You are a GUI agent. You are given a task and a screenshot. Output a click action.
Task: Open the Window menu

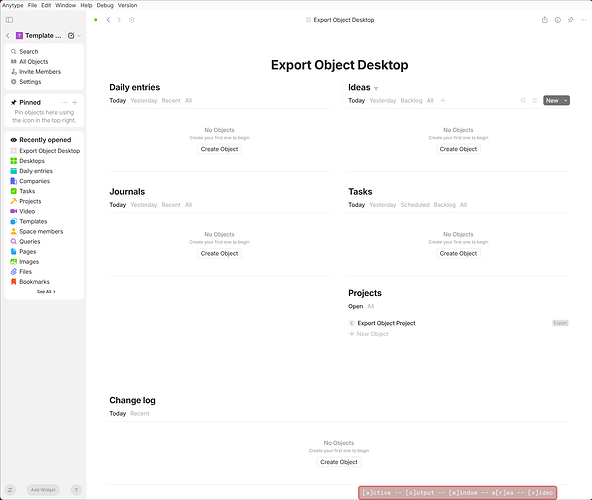point(66,5)
